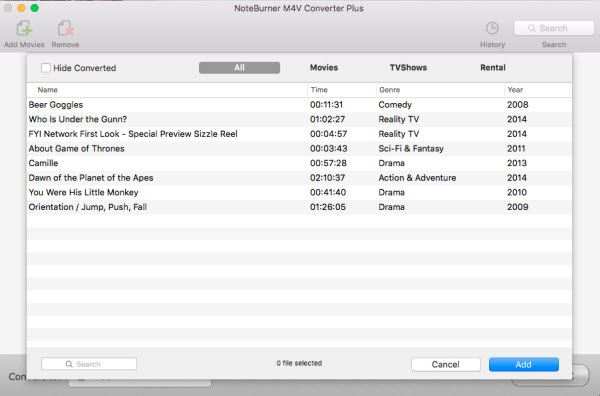The image size is (600, 396).
Task: Select Who Is Under the Gunn?
Action: coord(299,119)
